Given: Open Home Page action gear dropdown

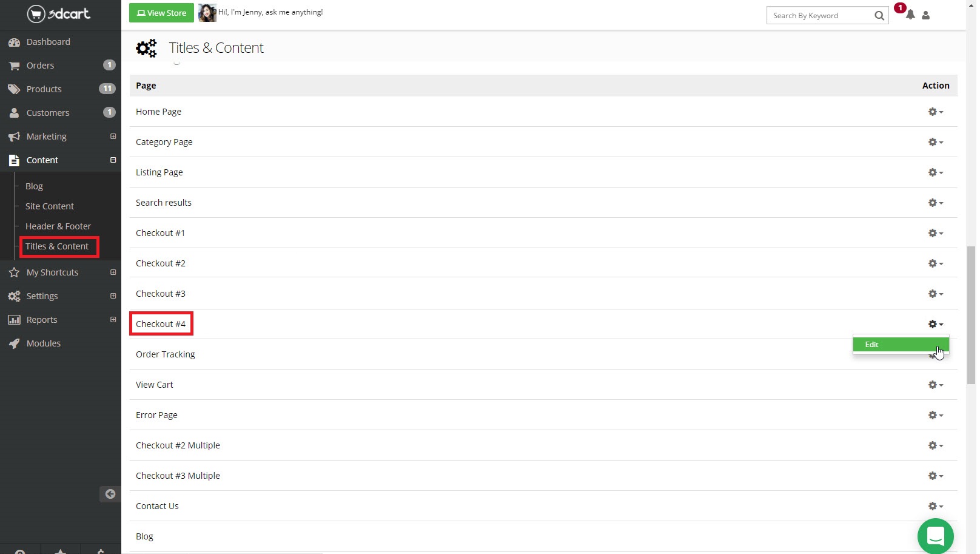Looking at the screenshot, I should click(935, 112).
